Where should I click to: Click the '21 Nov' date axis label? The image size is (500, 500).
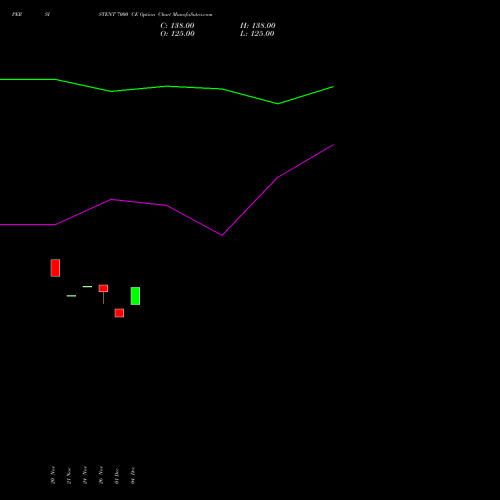(x=69, y=475)
